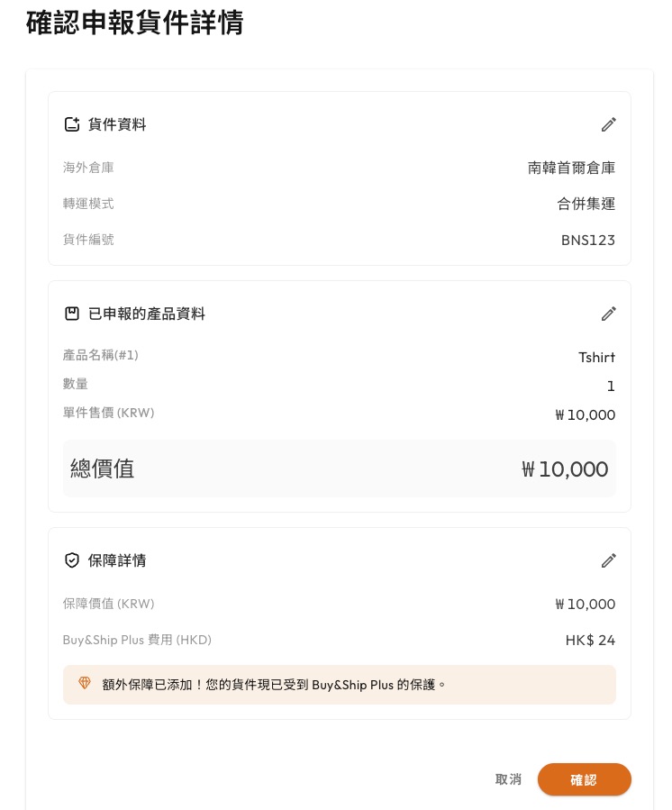The image size is (672, 810).
Task: Edit the 已申報的產品資料 section via pencil
Action: [x=609, y=314]
